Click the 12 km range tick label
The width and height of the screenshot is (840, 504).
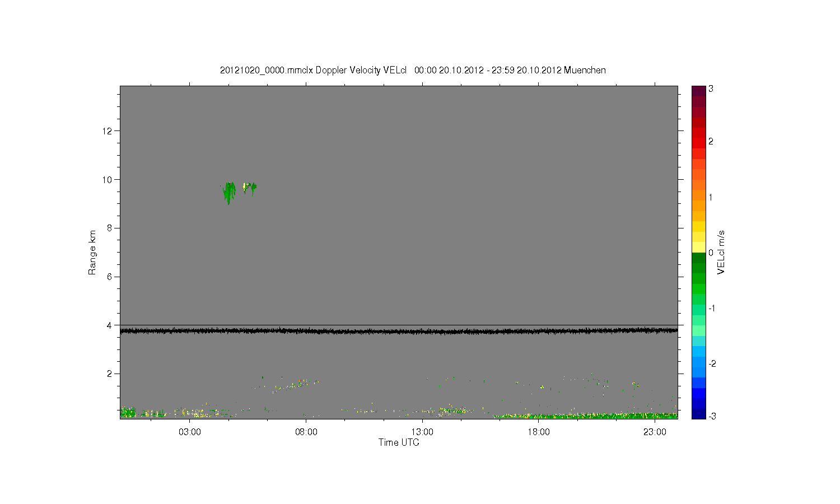[x=107, y=131]
